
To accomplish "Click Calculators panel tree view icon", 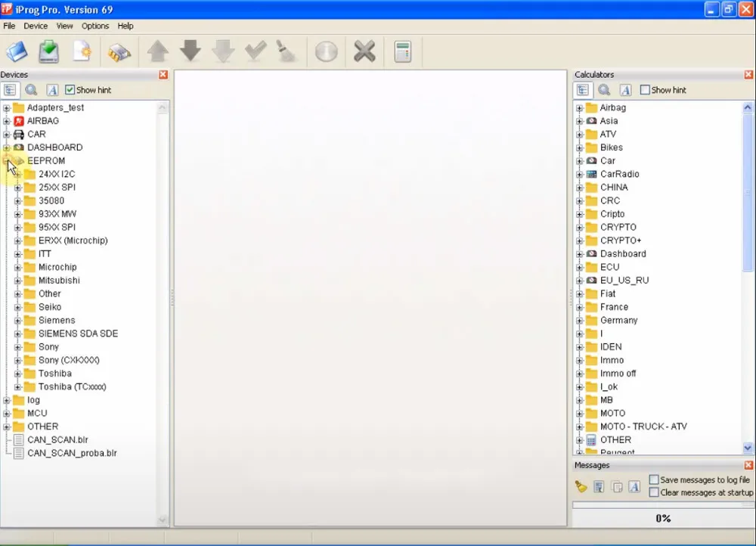I will pos(583,90).
